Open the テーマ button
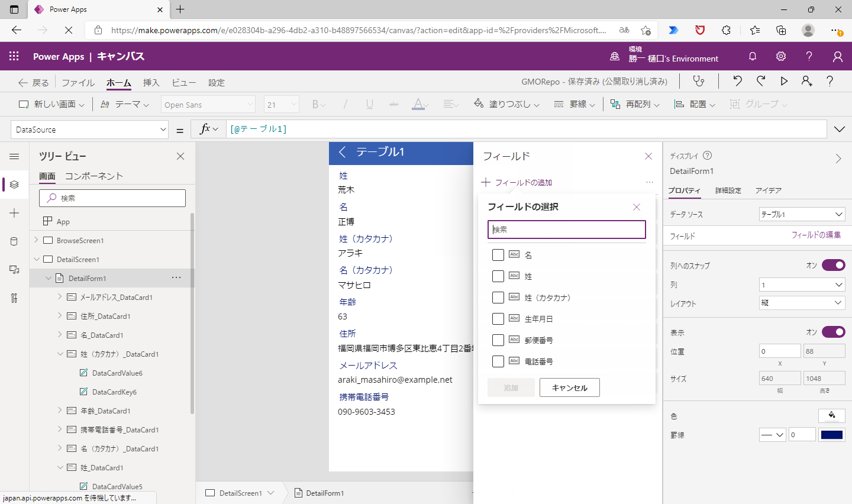Screen dimensions: 852x504 coord(124,104)
